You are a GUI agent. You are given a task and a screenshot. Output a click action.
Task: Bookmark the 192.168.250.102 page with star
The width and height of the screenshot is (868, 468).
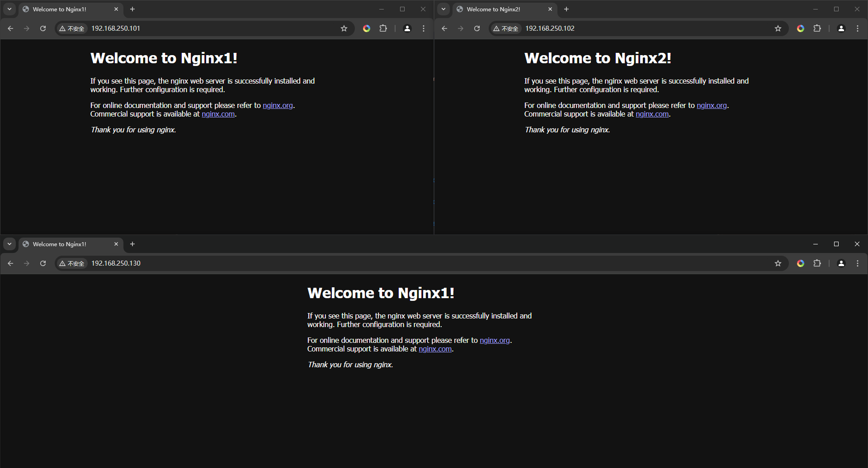click(778, 28)
